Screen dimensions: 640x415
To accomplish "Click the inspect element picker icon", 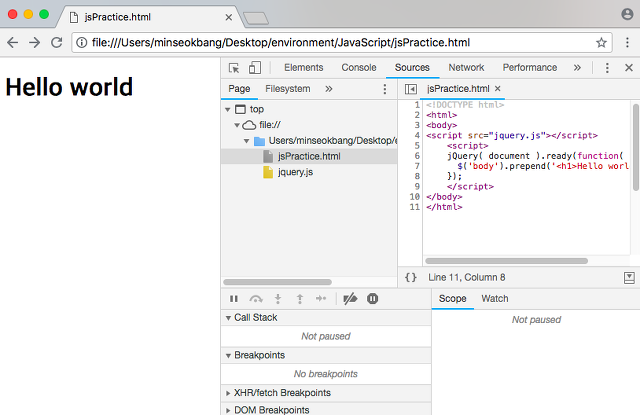I will click(x=234, y=68).
